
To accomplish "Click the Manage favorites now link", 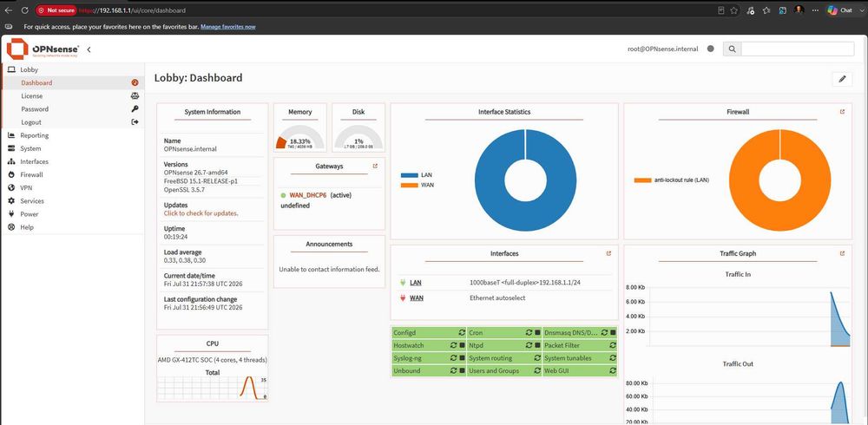I will point(228,27).
